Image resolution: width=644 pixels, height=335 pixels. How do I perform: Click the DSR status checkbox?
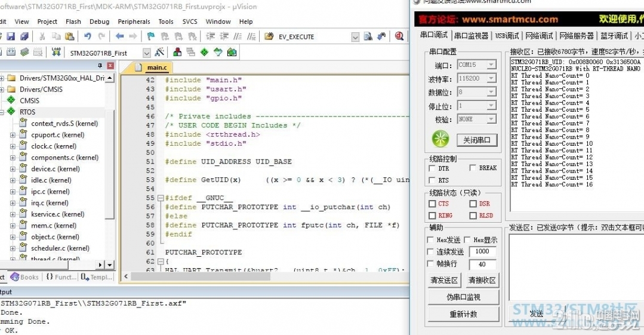[473, 204]
